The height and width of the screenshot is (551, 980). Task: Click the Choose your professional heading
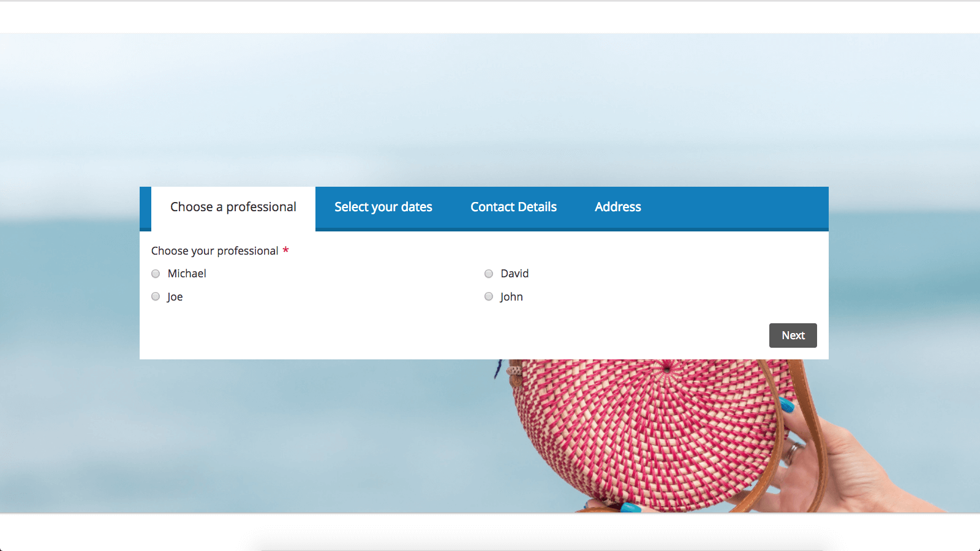pyautogui.click(x=214, y=250)
